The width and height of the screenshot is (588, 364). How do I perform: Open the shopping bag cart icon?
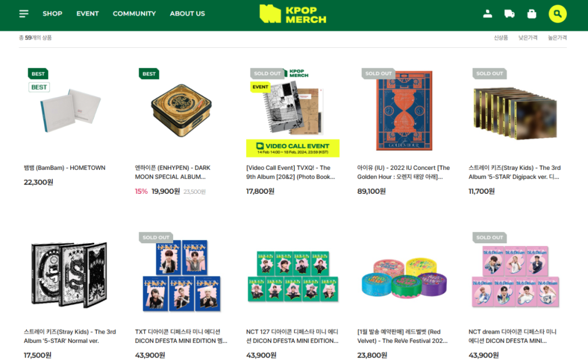[x=531, y=14]
